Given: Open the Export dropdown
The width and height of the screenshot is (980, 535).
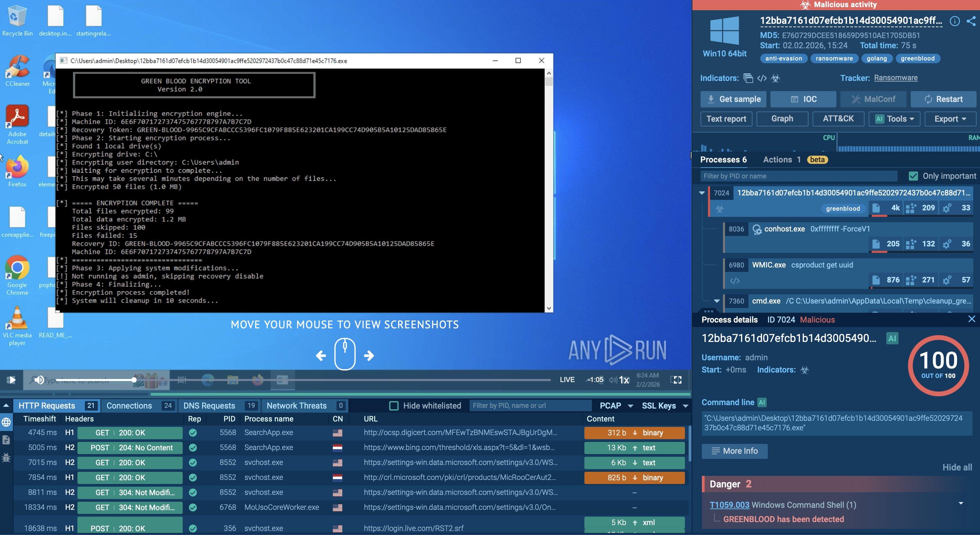Looking at the screenshot, I should point(950,119).
